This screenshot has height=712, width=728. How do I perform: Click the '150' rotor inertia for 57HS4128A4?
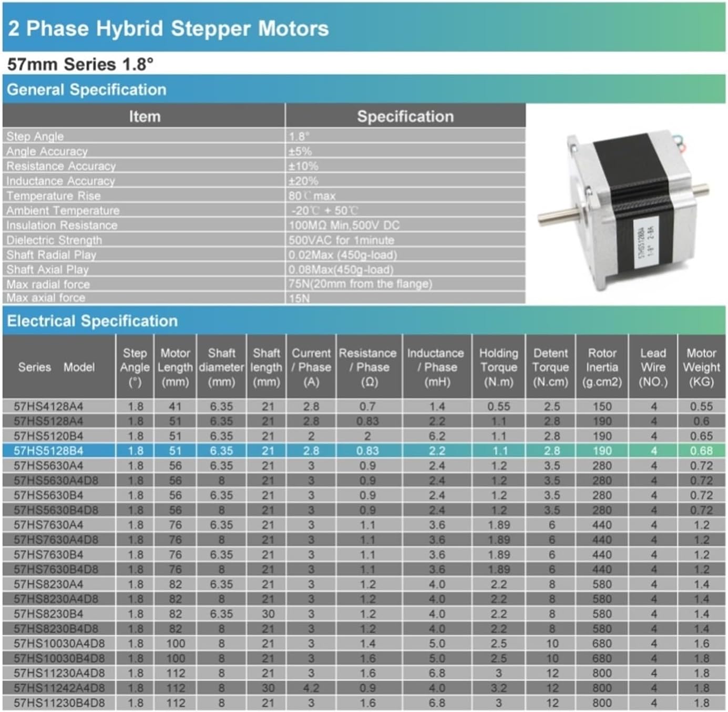(602, 406)
